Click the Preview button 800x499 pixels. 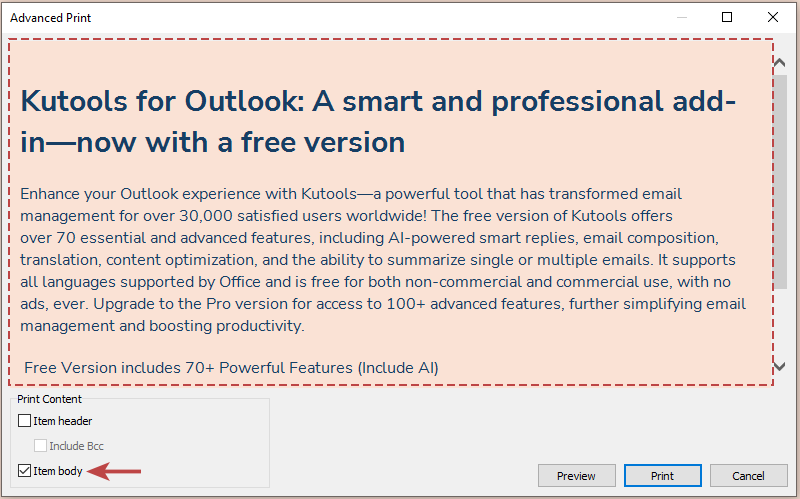pos(576,476)
